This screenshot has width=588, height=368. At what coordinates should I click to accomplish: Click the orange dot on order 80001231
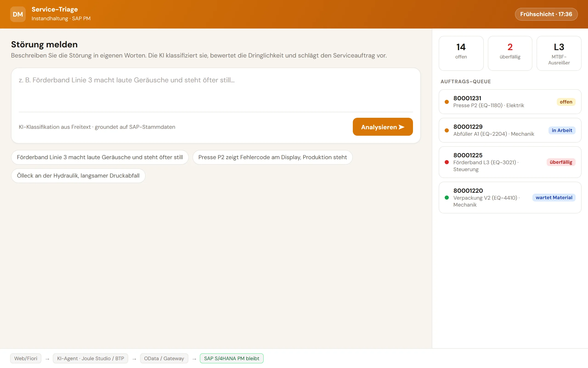point(447,102)
